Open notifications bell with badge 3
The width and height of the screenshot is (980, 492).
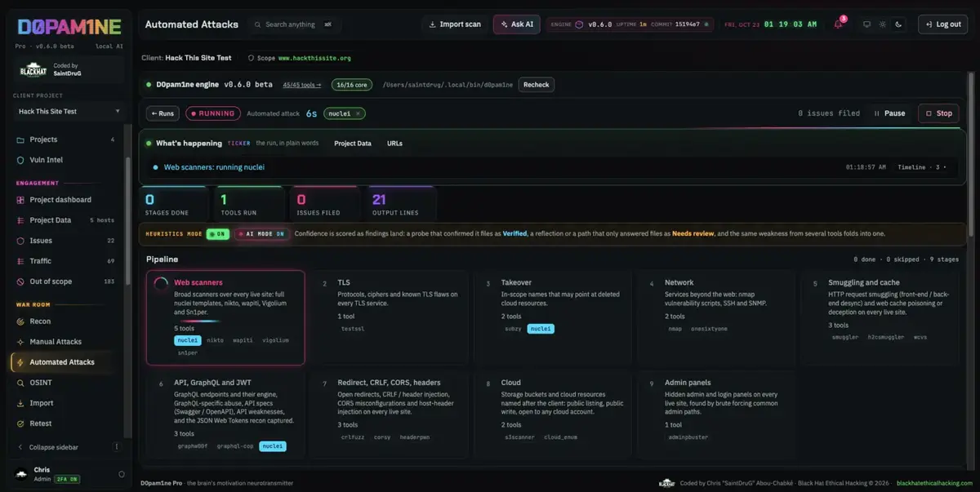click(x=839, y=24)
